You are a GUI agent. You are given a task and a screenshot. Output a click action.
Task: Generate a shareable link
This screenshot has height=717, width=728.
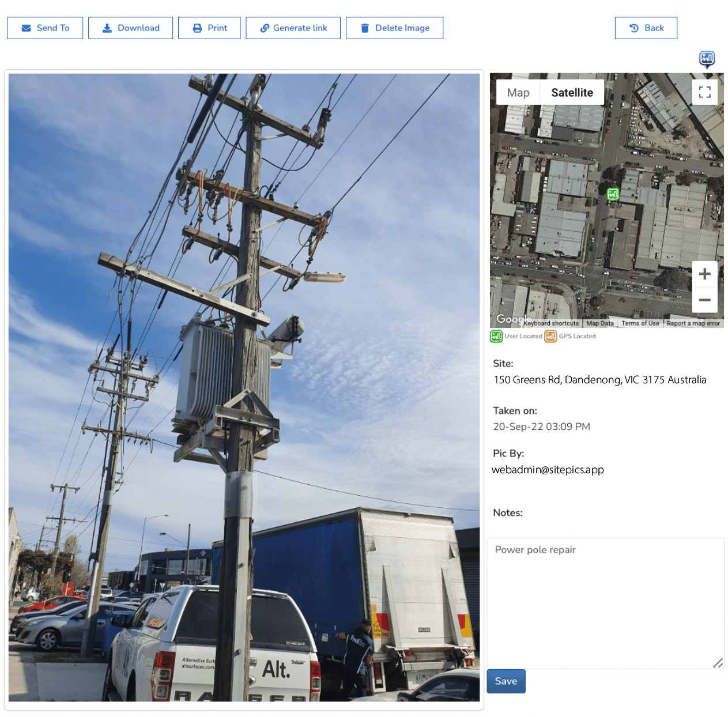[x=293, y=28]
